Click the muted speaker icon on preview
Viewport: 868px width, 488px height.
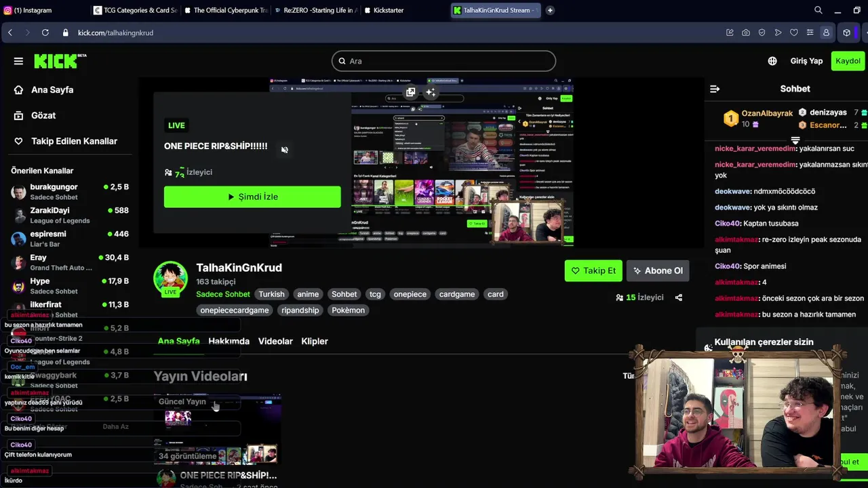coord(285,150)
